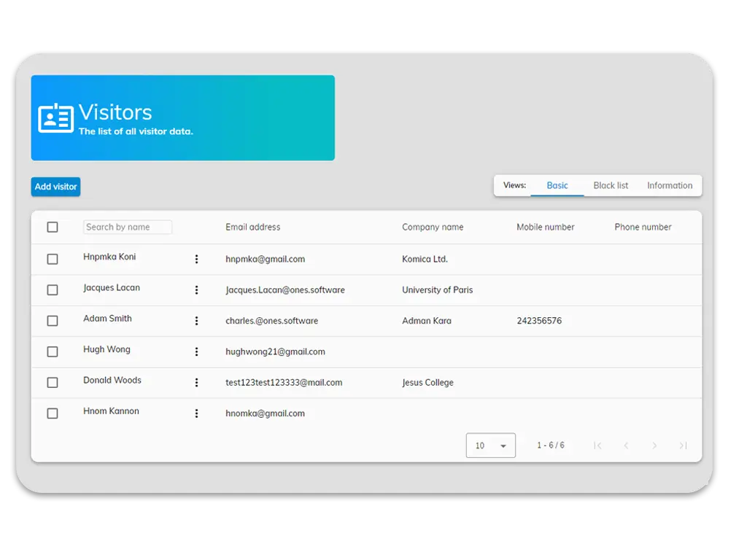Expand the rows-per-page dropdown showing 10

[x=491, y=446]
